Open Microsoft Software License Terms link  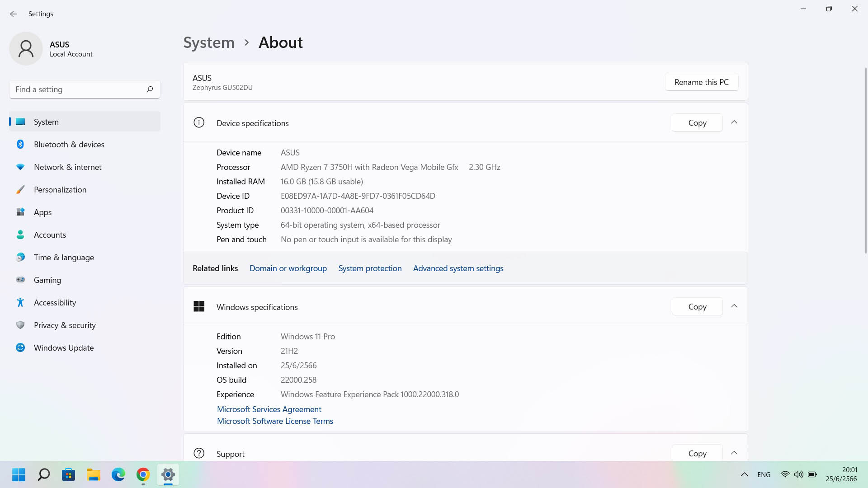pos(275,421)
